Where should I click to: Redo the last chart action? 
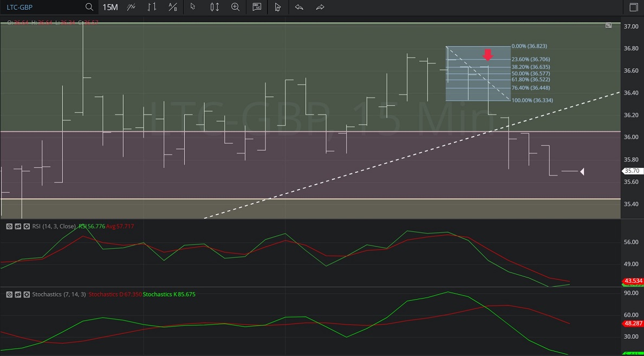tap(320, 7)
